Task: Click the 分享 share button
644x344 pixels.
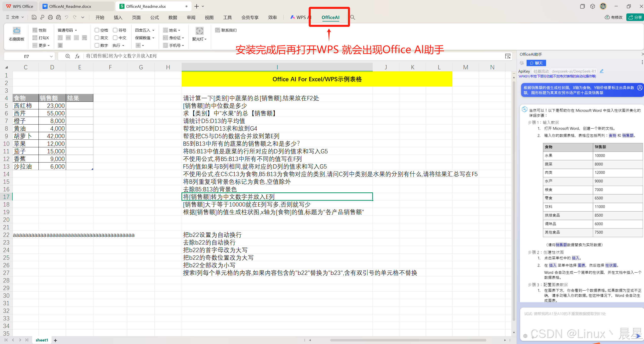Action: coord(635,17)
